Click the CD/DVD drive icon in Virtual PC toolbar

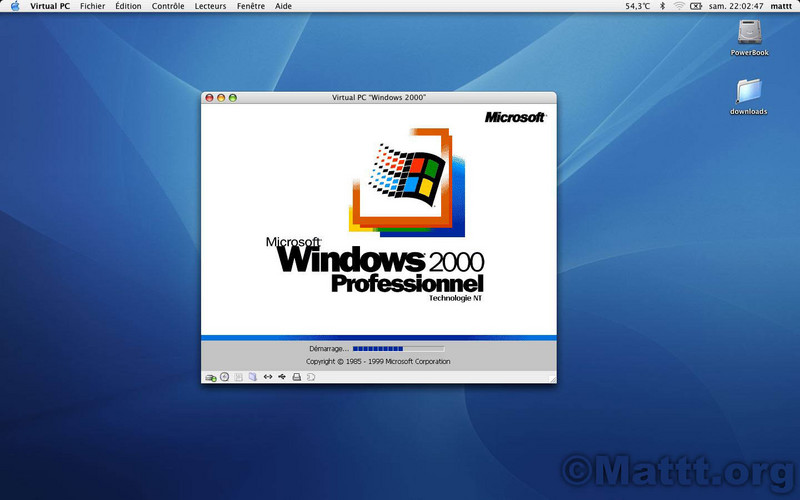click(224, 377)
